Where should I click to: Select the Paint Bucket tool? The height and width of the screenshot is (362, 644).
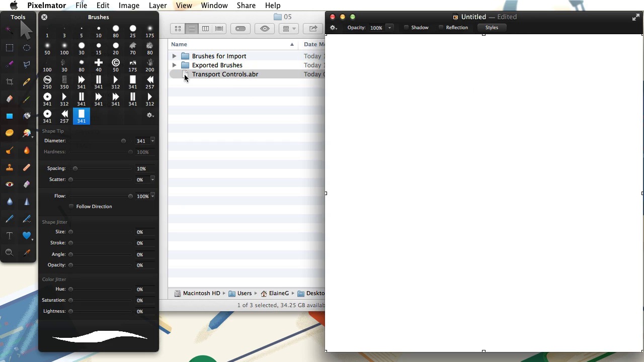pos(27,116)
